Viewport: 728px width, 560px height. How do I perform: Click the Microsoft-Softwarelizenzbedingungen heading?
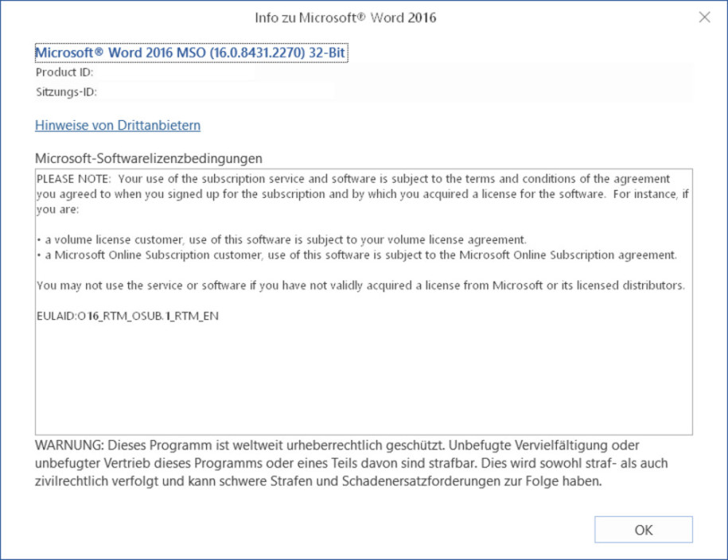tap(149, 158)
